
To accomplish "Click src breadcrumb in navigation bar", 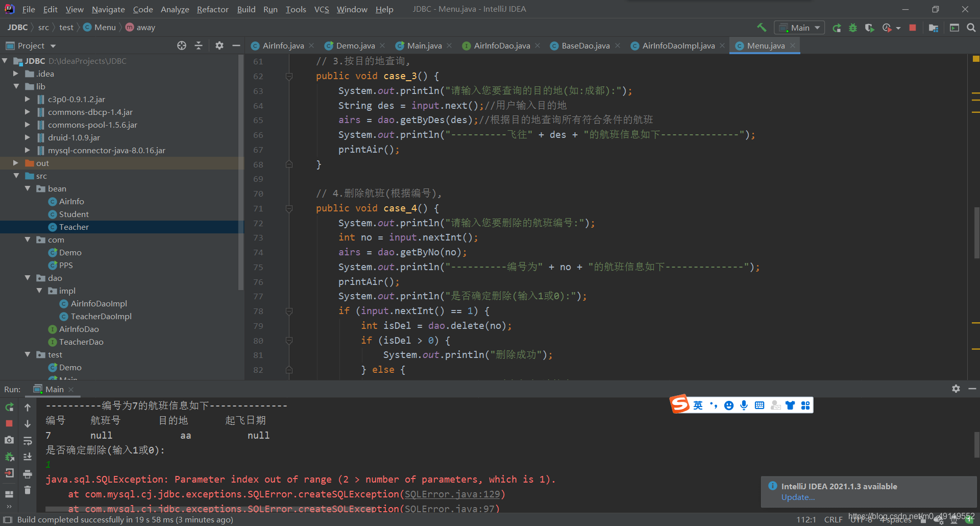I will (43, 28).
